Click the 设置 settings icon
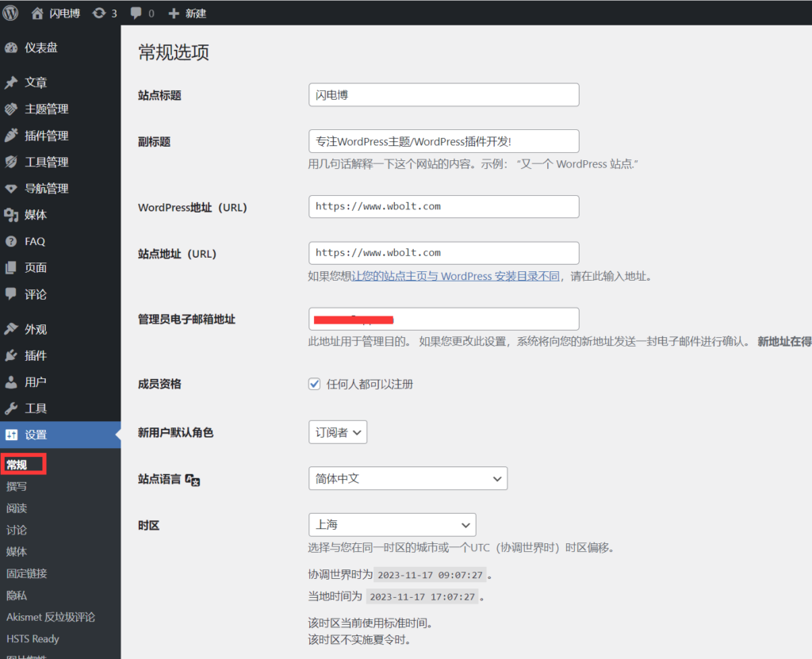The width and height of the screenshot is (812, 659). coord(11,435)
